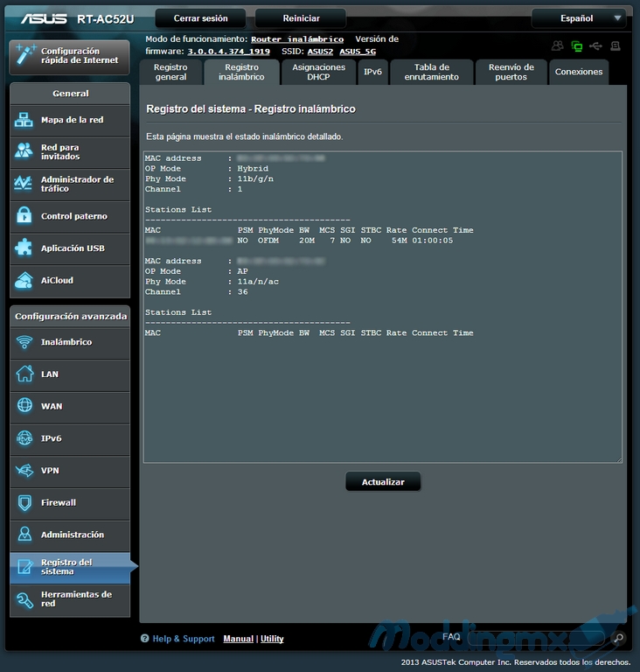Click the Control paterno padlock icon
The image size is (640, 672).
coord(24,215)
